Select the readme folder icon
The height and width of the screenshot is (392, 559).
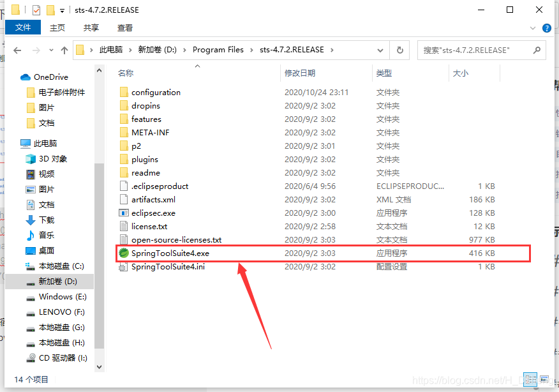(x=124, y=172)
